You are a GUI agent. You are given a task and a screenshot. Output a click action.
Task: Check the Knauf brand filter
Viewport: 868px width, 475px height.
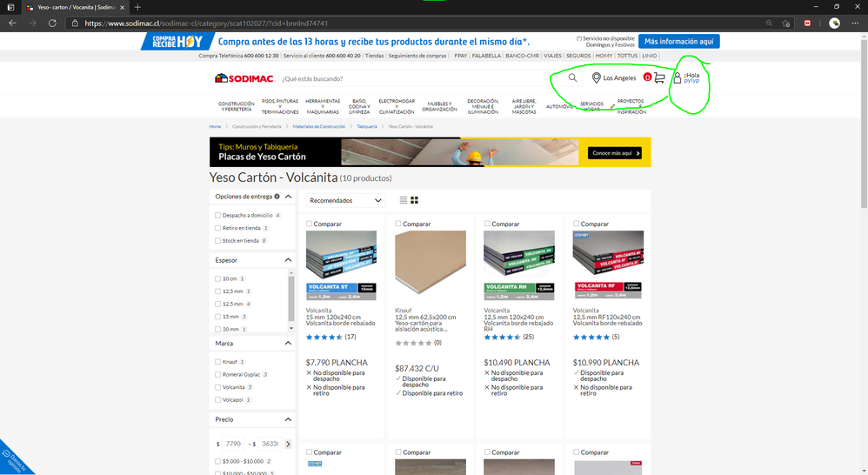[217, 362]
